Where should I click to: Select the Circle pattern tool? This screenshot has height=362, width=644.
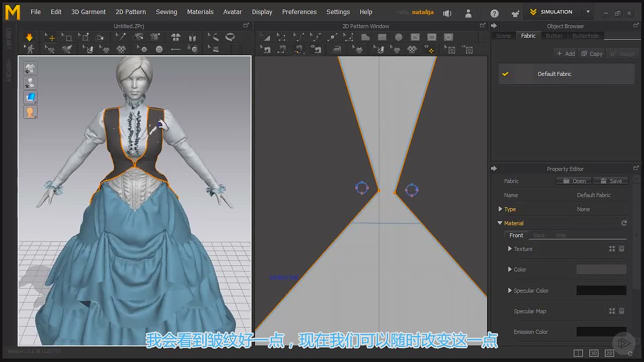point(398,37)
